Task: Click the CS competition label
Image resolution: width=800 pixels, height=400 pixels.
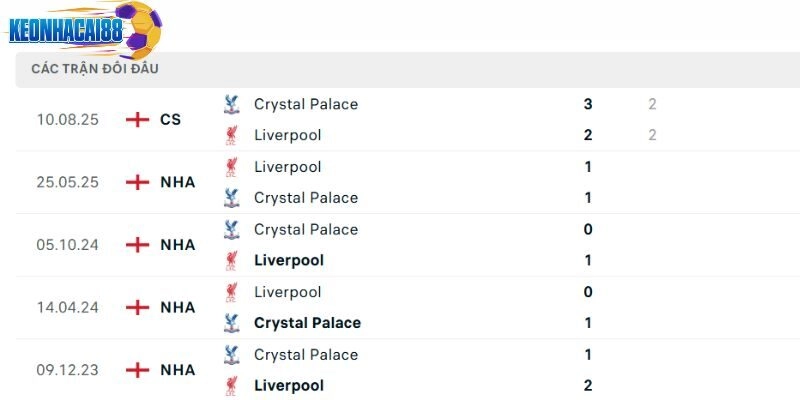Action: (170, 120)
